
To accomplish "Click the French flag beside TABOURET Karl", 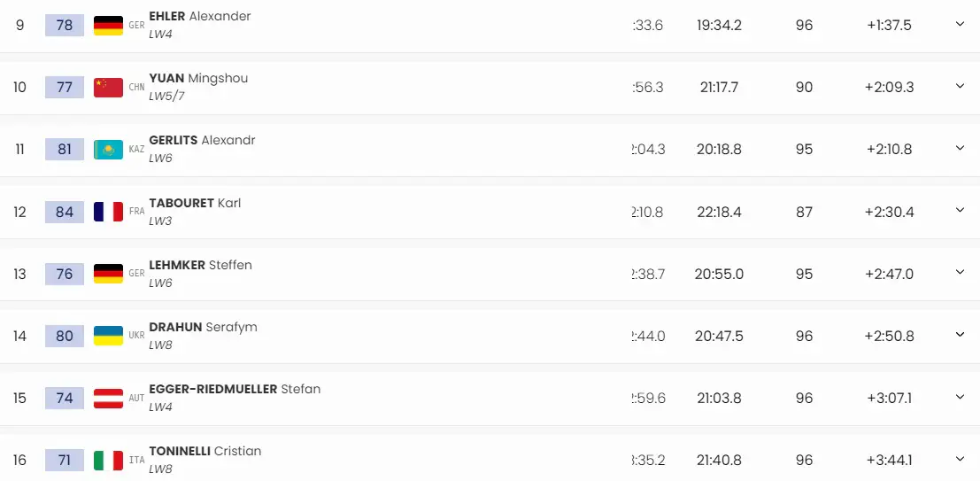I will [108, 212].
